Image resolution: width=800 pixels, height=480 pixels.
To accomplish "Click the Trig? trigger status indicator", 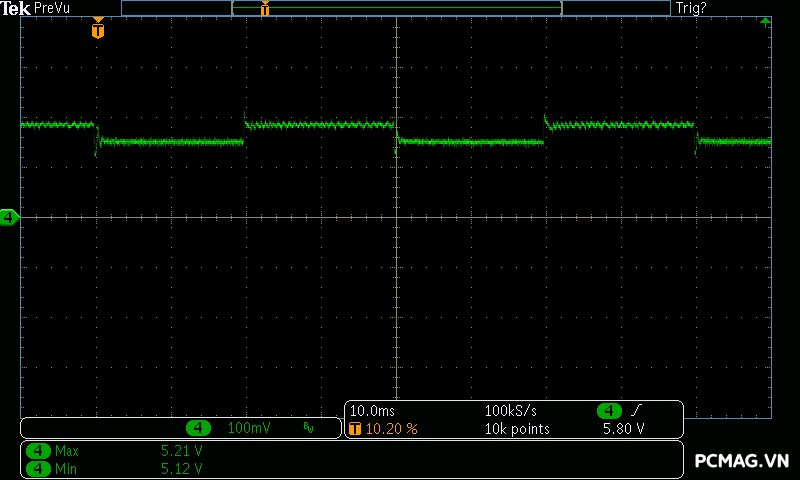I will coord(690,8).
